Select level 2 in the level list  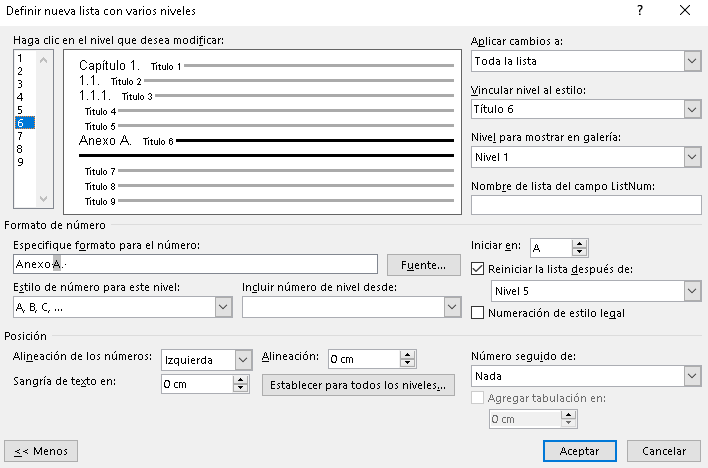20,71
